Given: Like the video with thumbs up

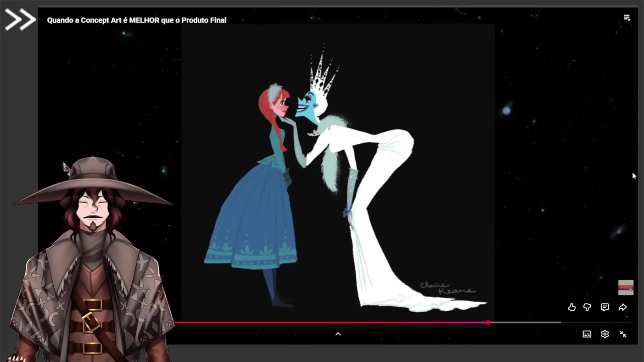Looking at the screenshot, I should (x=572, y=307).
